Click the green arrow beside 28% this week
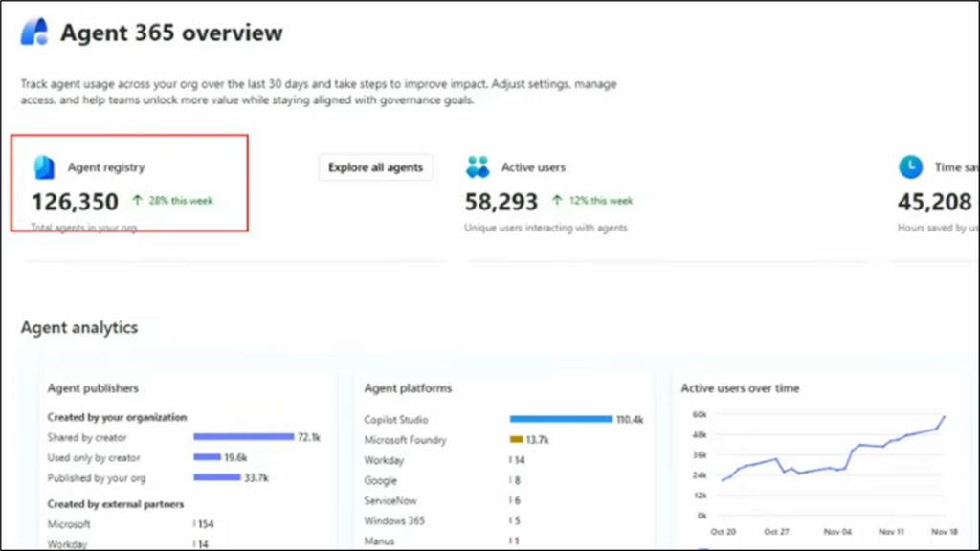980x551 pixels. [x=137, y=201]
